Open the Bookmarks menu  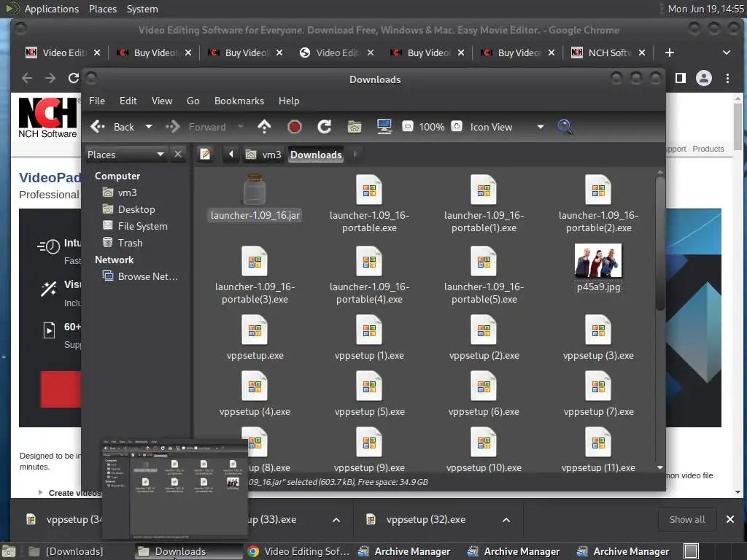(239, 101)
